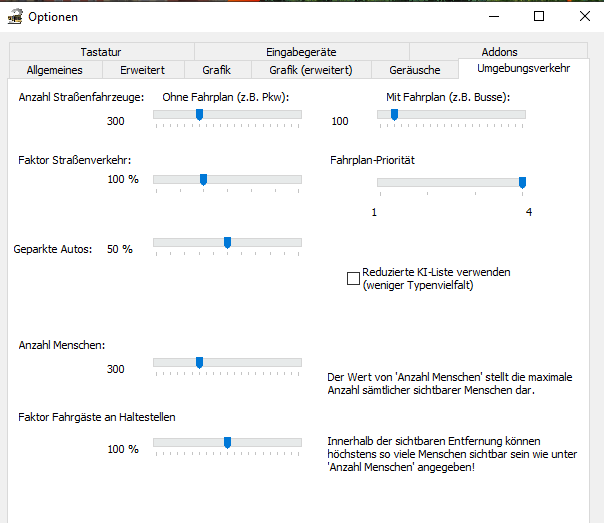Open the Erweitert tab
604x523 pixels.
tap(142, 70)
